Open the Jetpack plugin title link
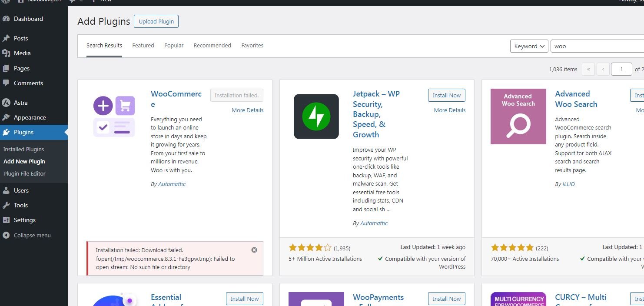Viewport: 644px width, 306px height. (376, 114)
